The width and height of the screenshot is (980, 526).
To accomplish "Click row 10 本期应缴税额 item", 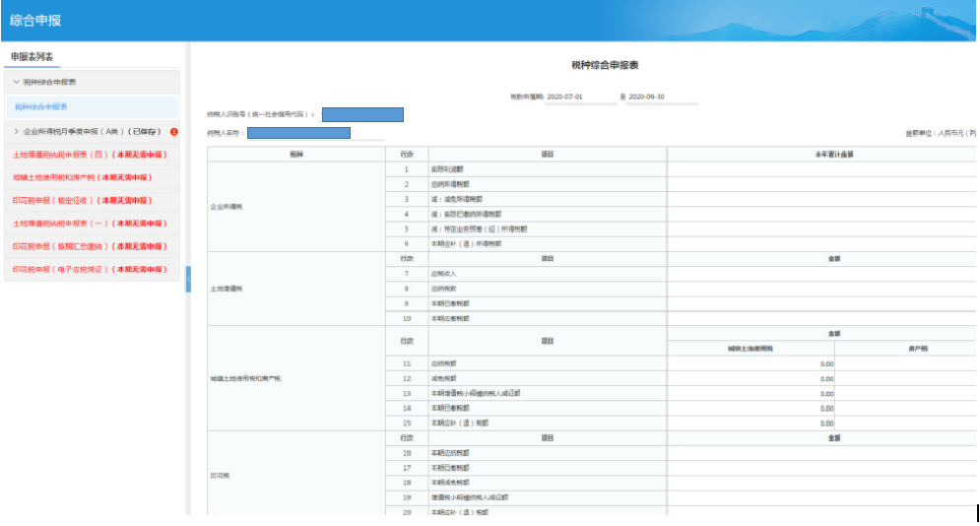I will [450, 318].
